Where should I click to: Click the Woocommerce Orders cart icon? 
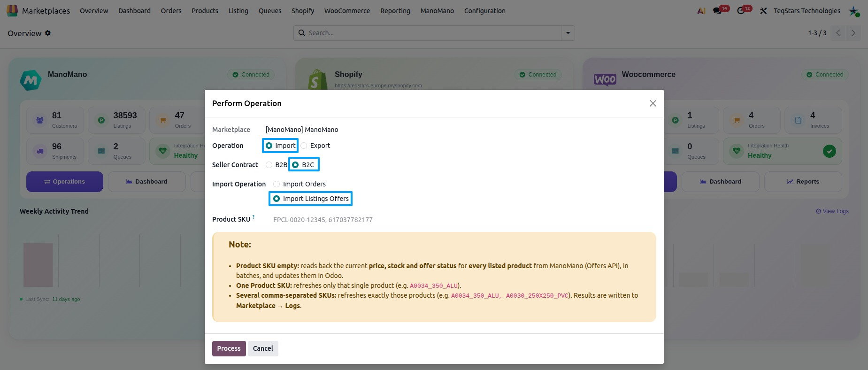pyautogui.click(x=737, y=120)
